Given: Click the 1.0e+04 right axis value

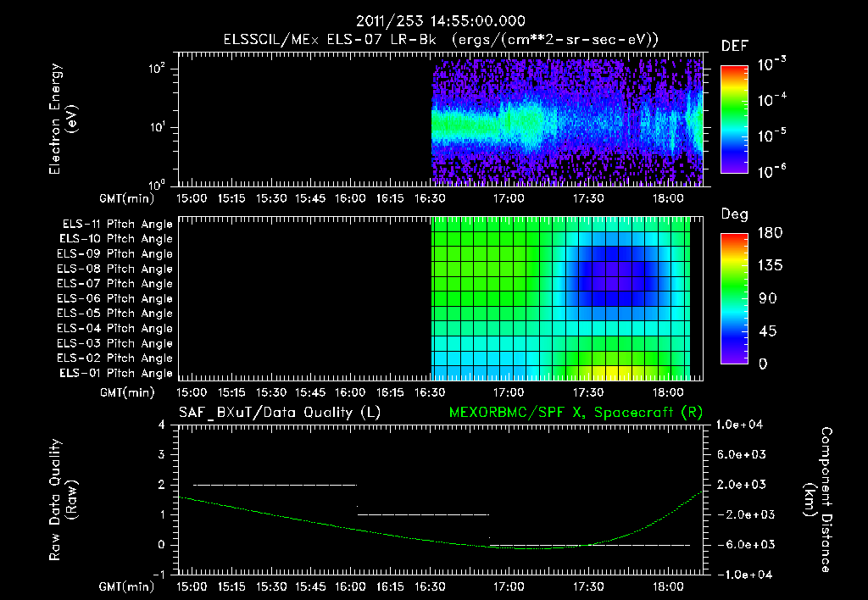Looking at the screenshot, I should tap(739, 425).
